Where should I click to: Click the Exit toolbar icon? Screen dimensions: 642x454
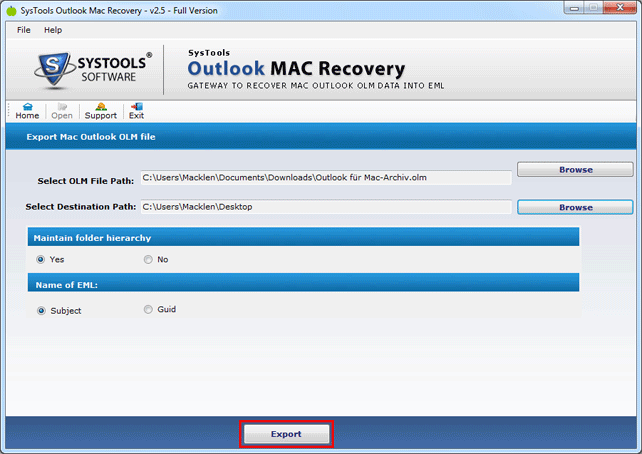point(136,111)
